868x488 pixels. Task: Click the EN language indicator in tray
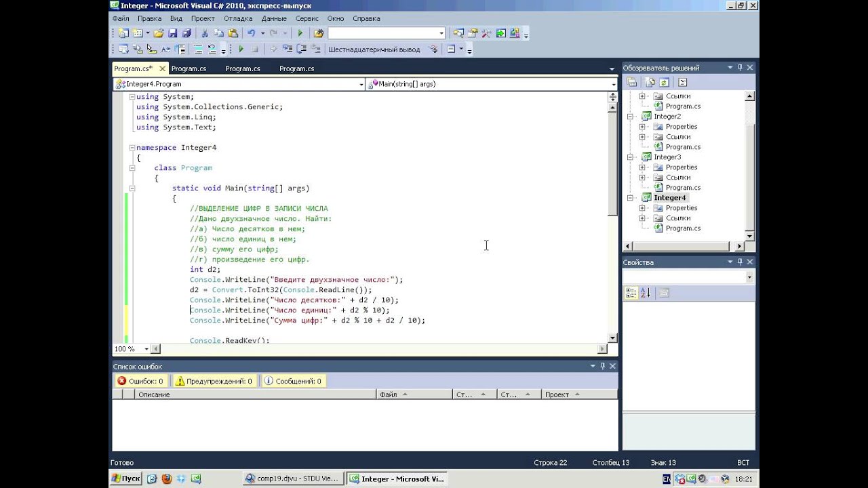pos(667,479)
